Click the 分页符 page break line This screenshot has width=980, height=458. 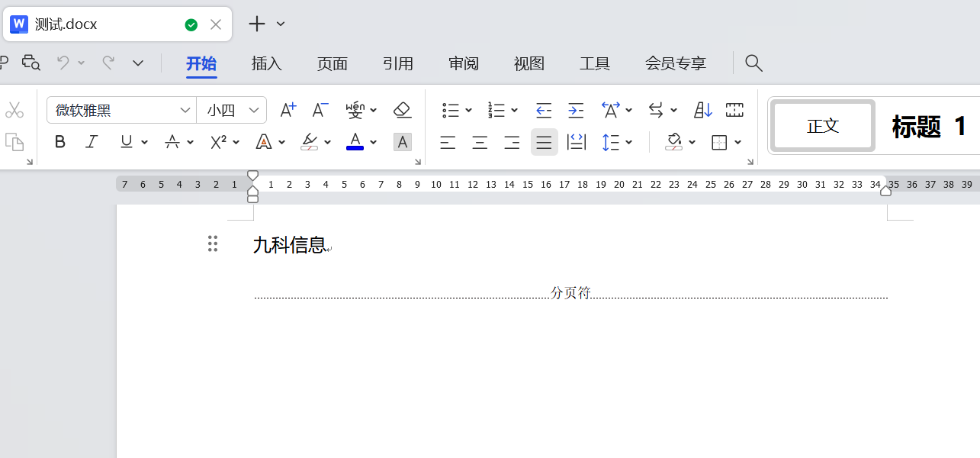570,293
